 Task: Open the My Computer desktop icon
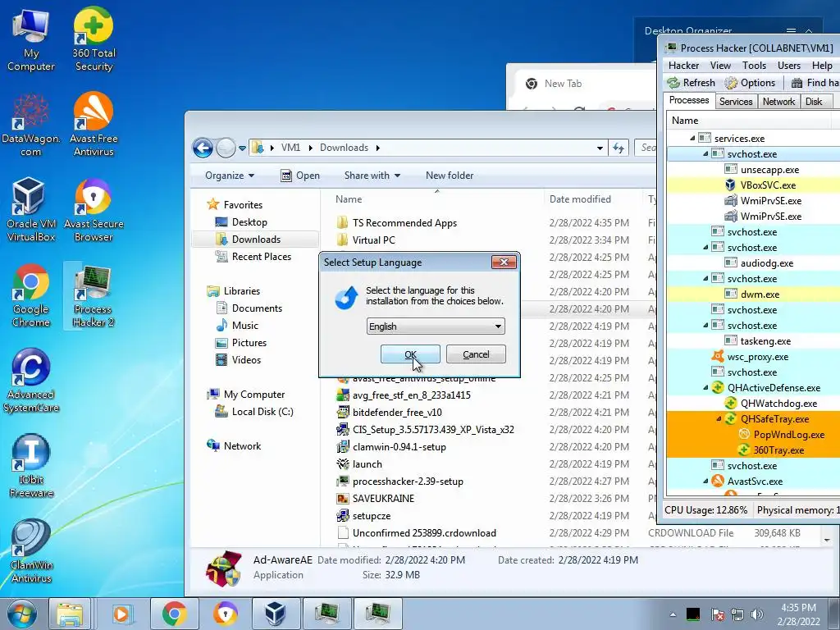[x=30, y=41]
